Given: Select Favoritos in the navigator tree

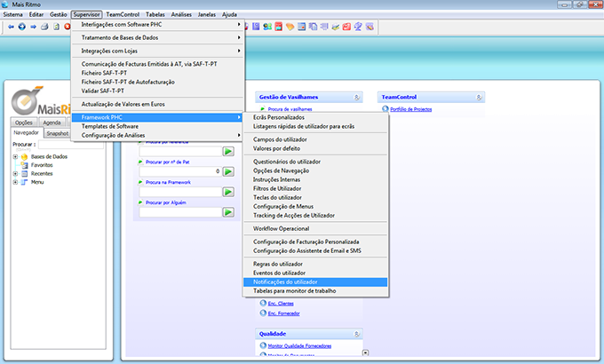Looking at the screenshot, I should (x=42, y=165).
